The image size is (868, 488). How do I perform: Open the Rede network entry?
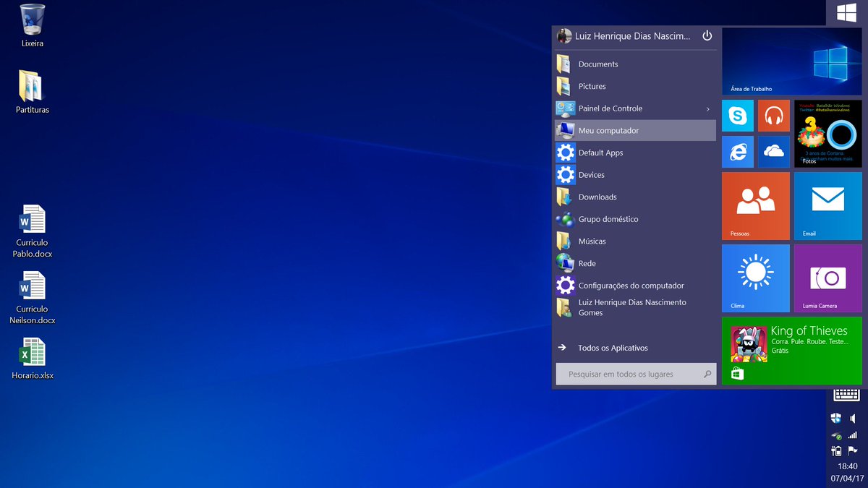[x=636, y=263]
